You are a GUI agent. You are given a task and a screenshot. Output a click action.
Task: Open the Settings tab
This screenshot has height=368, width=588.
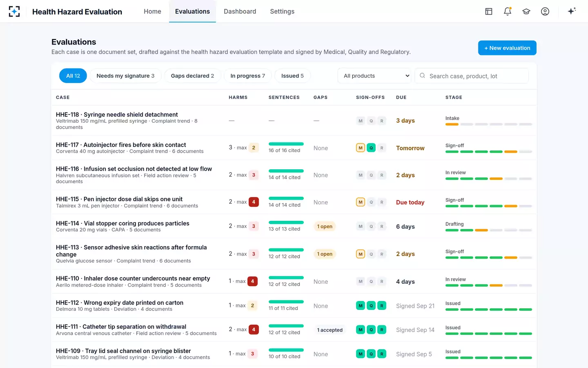(x=282, y=11)
